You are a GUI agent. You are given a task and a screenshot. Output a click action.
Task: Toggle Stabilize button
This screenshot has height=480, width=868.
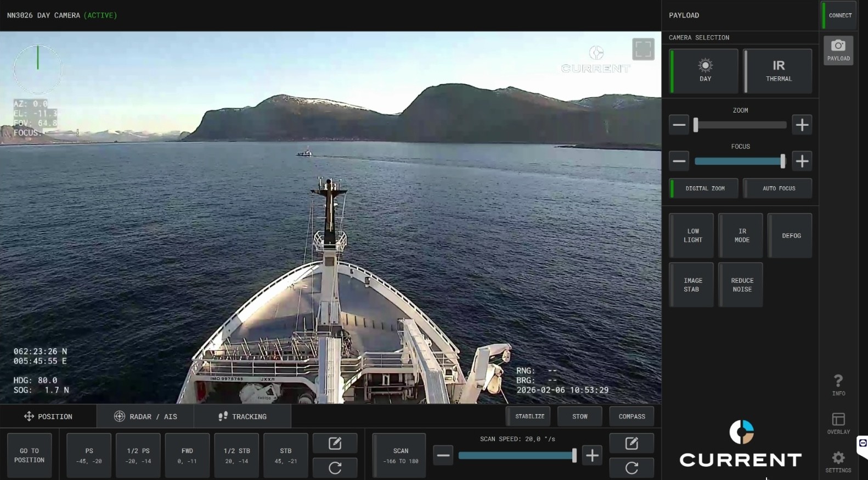click(528, 416)
